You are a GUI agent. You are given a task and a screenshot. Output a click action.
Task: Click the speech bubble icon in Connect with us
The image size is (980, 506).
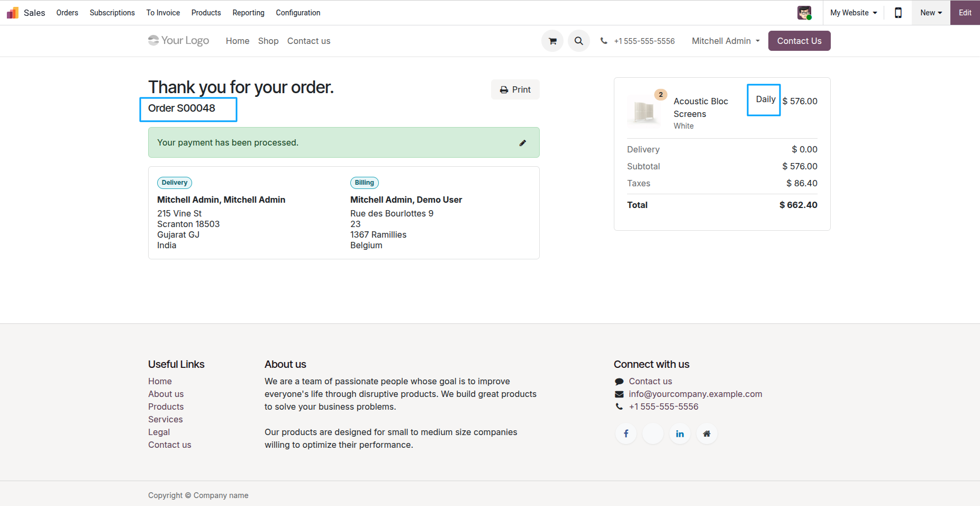tap(619, 382)
